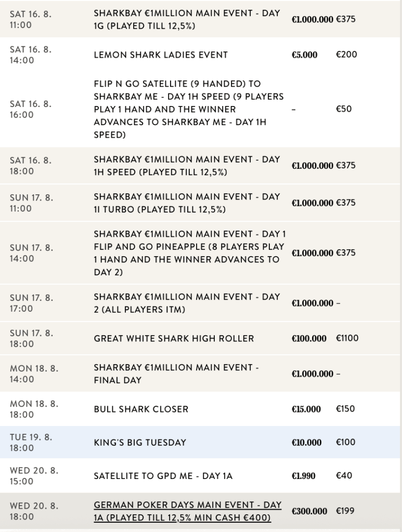Open Sharkbay Main Event Day 1G
Image resolution: width=402 pixels, height=532 pixels.
[x=187, y=19]
